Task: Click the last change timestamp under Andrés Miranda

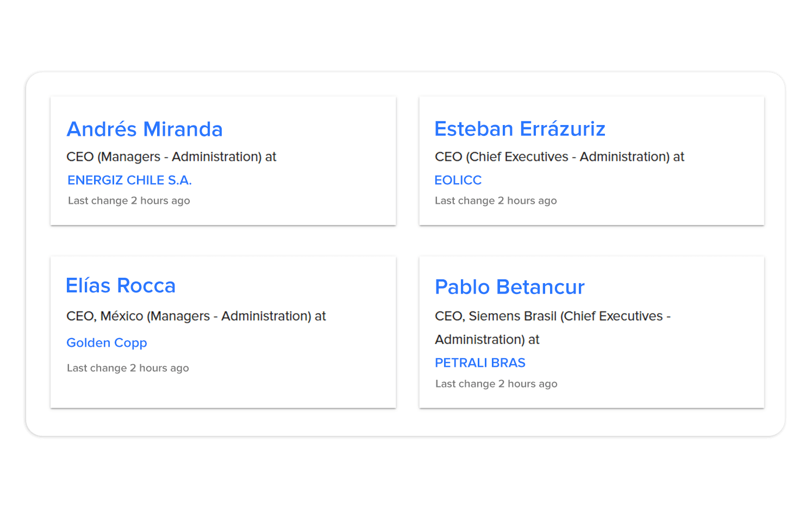Action: [x=128, y=201]
